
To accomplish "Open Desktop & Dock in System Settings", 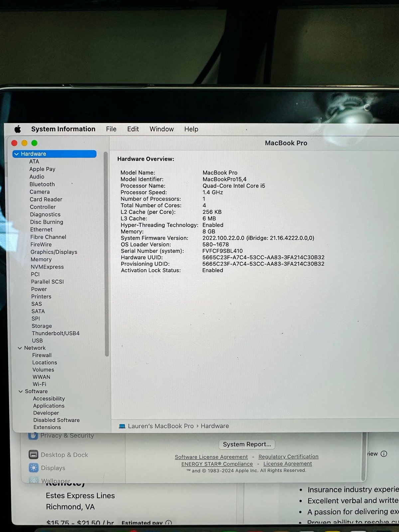I will point(59,455).
